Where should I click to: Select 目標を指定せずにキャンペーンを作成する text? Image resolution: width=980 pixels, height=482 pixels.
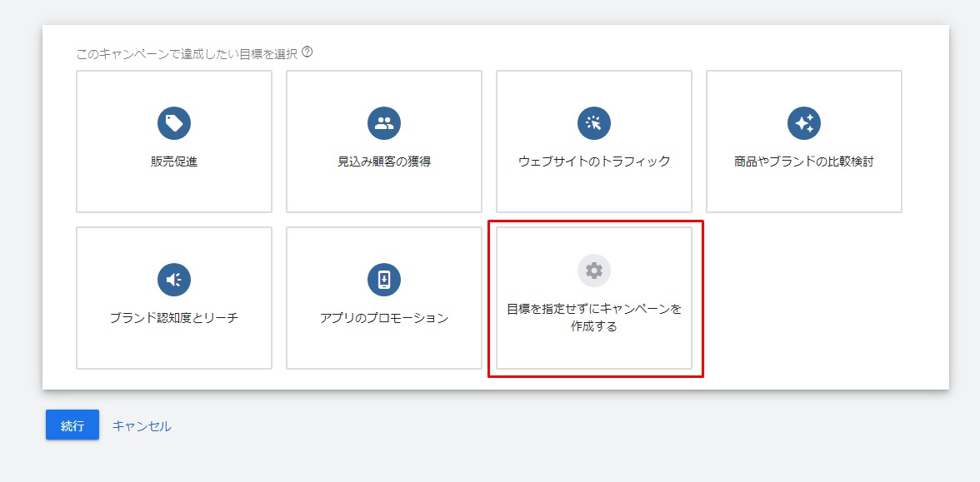coord(594,318)
